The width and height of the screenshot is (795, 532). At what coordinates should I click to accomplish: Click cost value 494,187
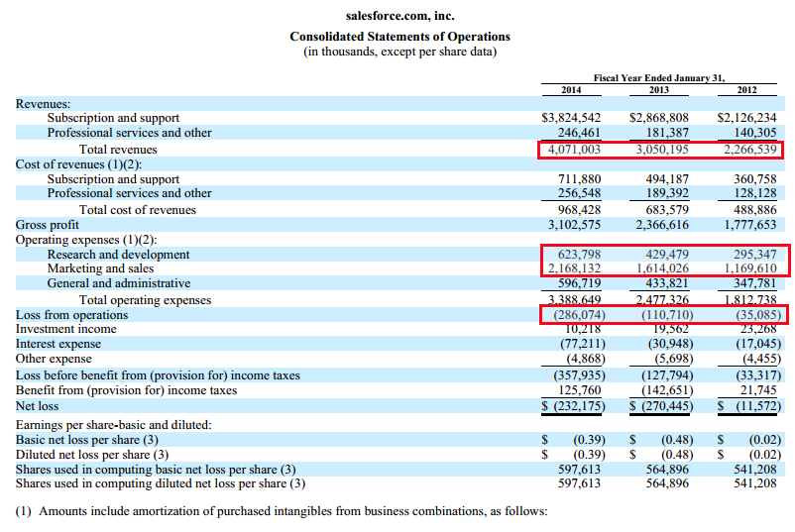point(667,179)
